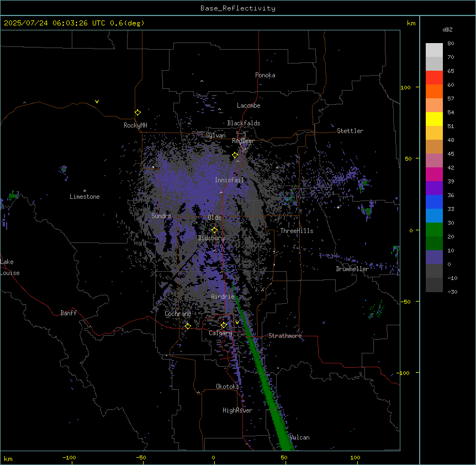Click the -30 value in the dBZ legend
Screen dimensions: 476x465
coord(452,292)
